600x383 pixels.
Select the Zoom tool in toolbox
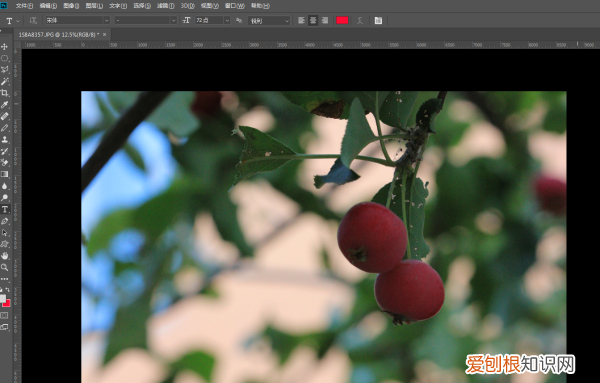coord(5,267)
